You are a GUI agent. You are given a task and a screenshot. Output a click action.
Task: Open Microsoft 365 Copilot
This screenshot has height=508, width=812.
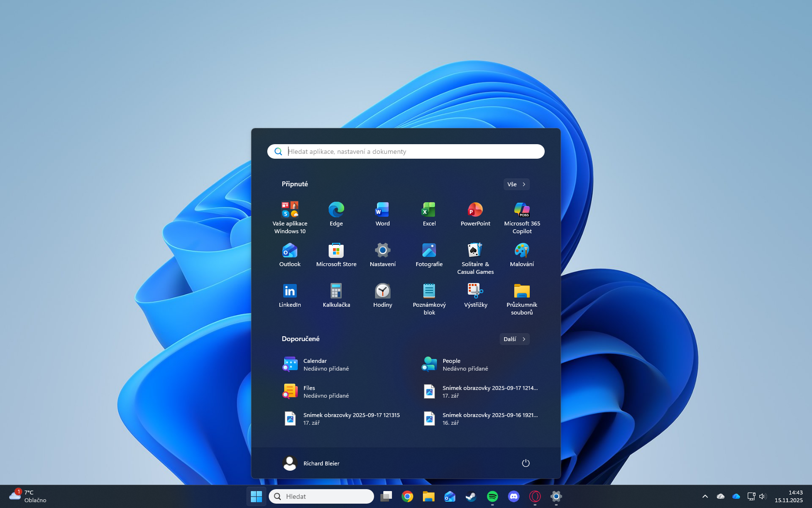(x=522, y=213)
